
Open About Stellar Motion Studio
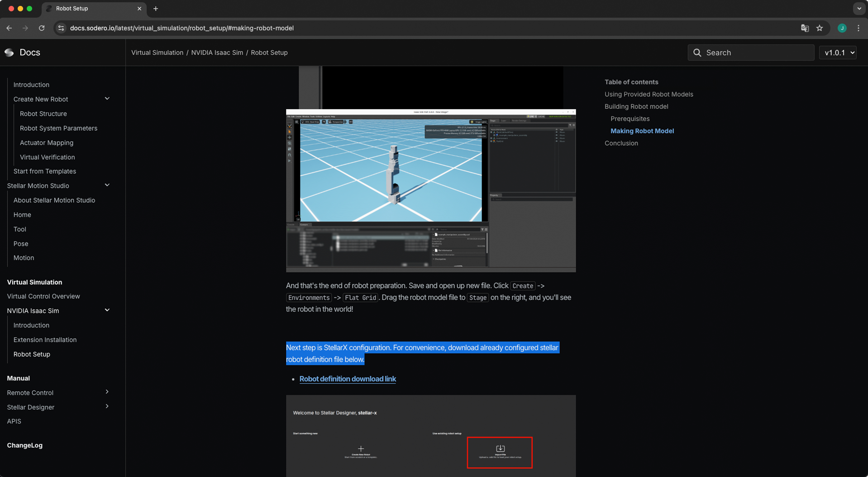click(54, 200)
